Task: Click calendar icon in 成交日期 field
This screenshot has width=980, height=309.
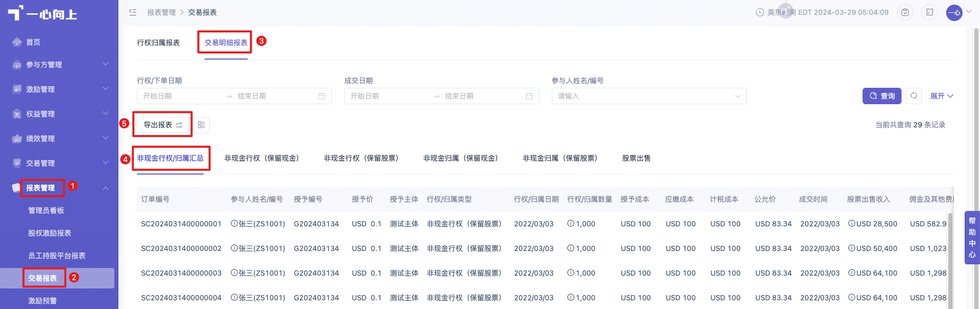Action: 529,96
